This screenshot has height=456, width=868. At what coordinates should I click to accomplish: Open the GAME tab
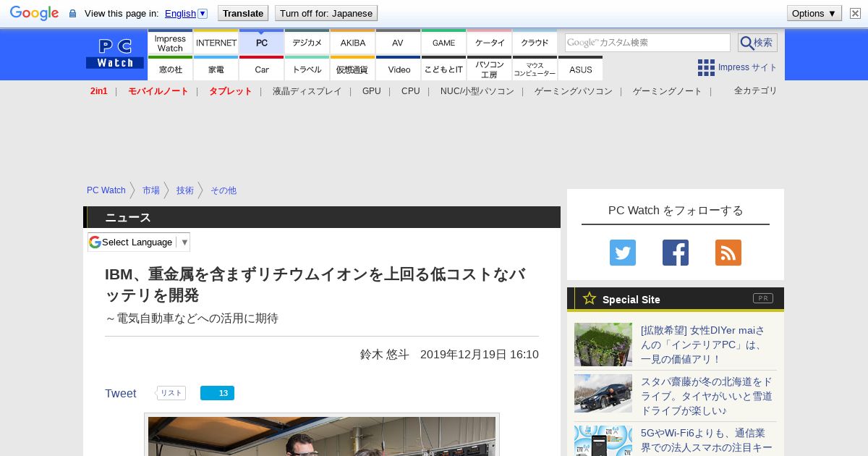444,42
